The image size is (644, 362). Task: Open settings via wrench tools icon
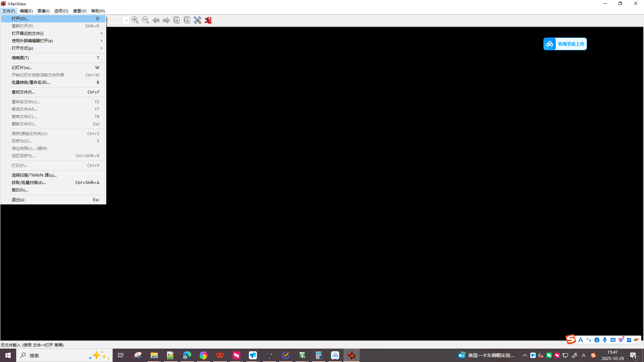(x=198, y=20)
